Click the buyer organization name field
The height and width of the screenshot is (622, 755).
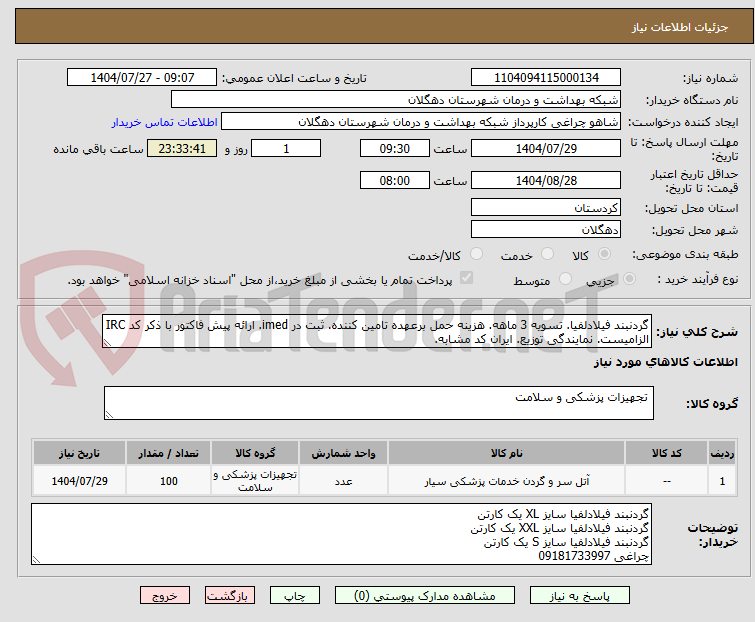click(x=396, y=100)
